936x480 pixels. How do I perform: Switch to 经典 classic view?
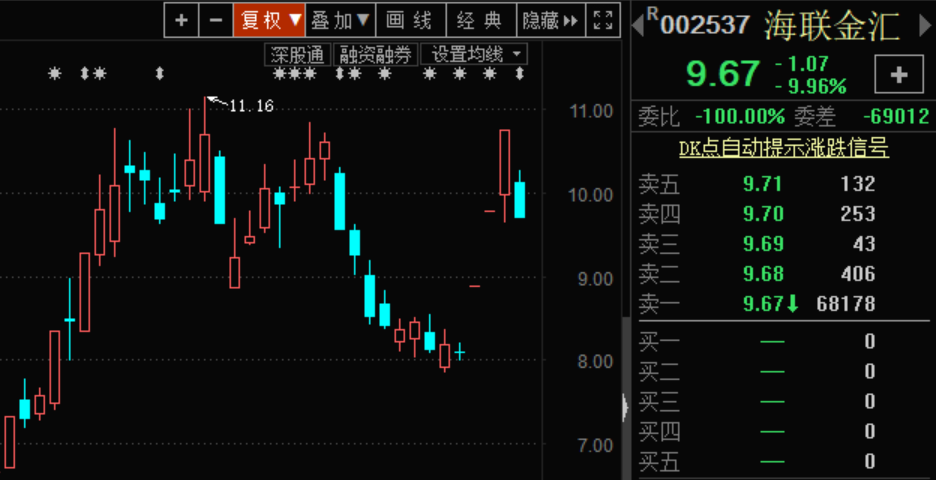[481, 20]
